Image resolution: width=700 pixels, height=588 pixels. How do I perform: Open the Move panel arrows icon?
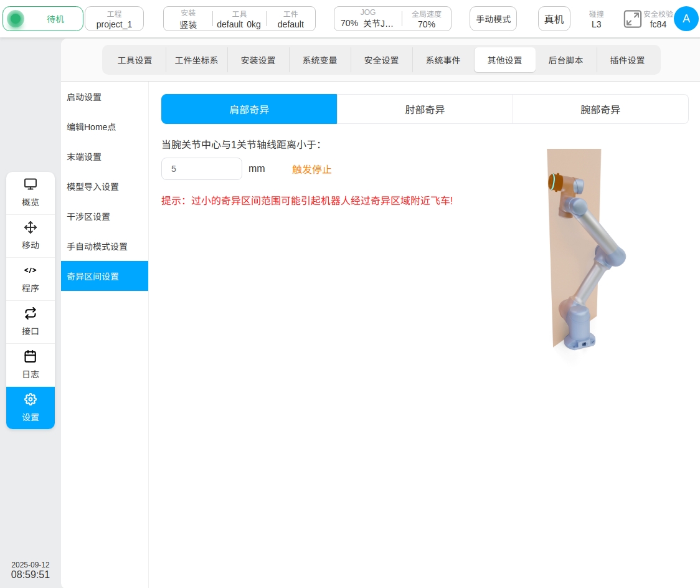31,227
